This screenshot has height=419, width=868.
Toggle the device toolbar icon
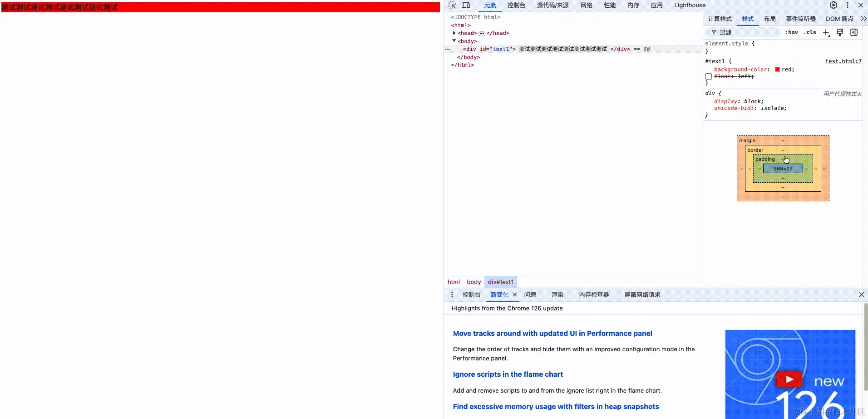click(x=466, y=5)
